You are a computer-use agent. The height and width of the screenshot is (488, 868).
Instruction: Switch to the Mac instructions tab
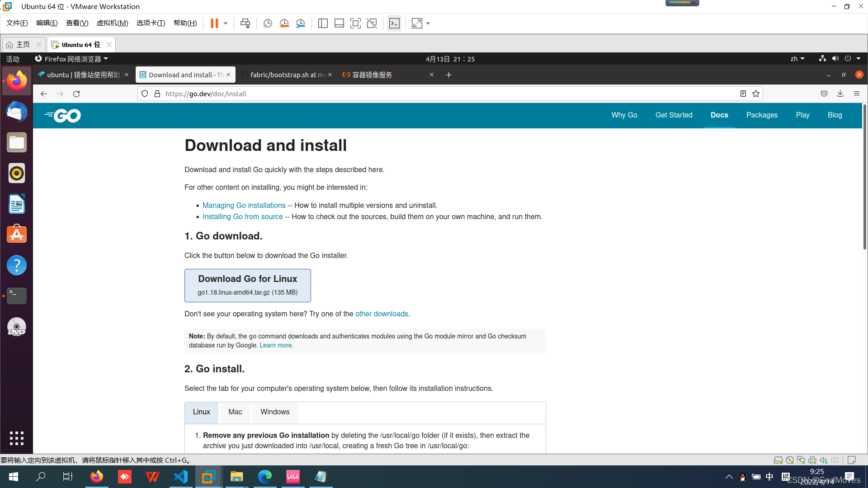pos(235,412)
